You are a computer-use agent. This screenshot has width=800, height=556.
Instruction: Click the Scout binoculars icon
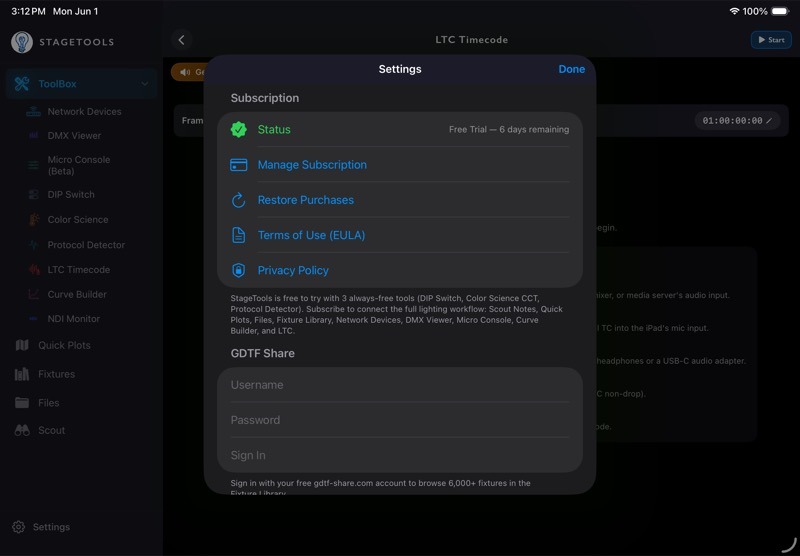point(22,430)
